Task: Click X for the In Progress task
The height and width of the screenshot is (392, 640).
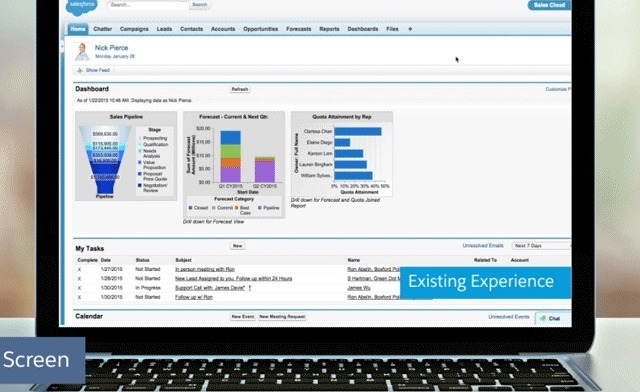Action: 79,288
